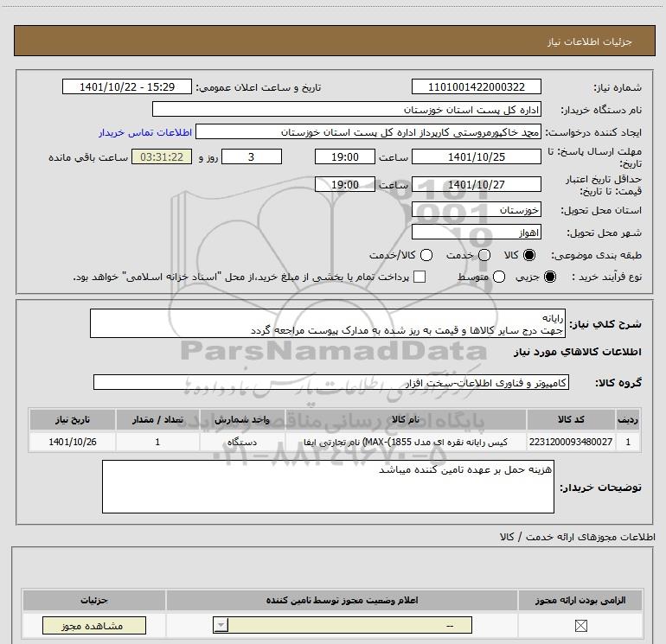Click the request creator name field
The width and height of the screenshot is (666, 644).
pos(368,132)
